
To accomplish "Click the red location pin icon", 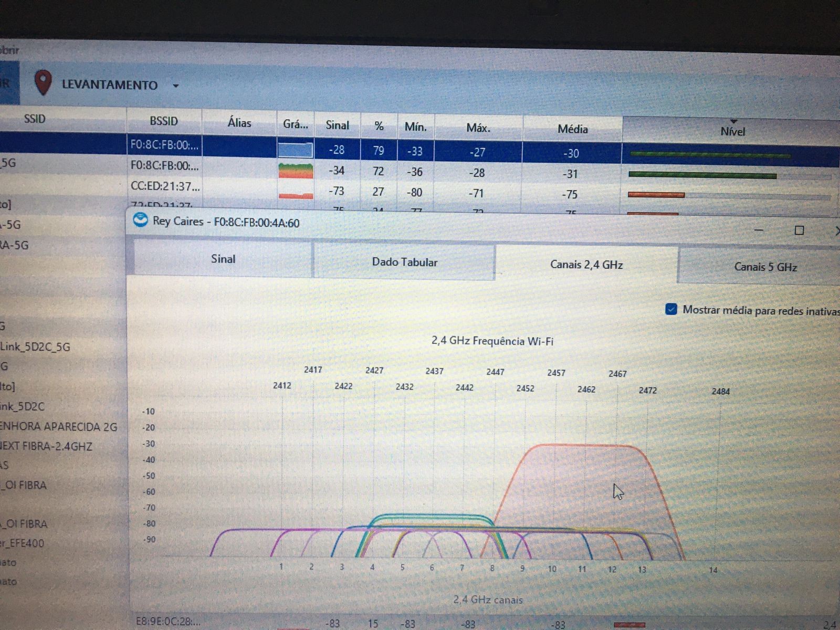I will (43, 83).
